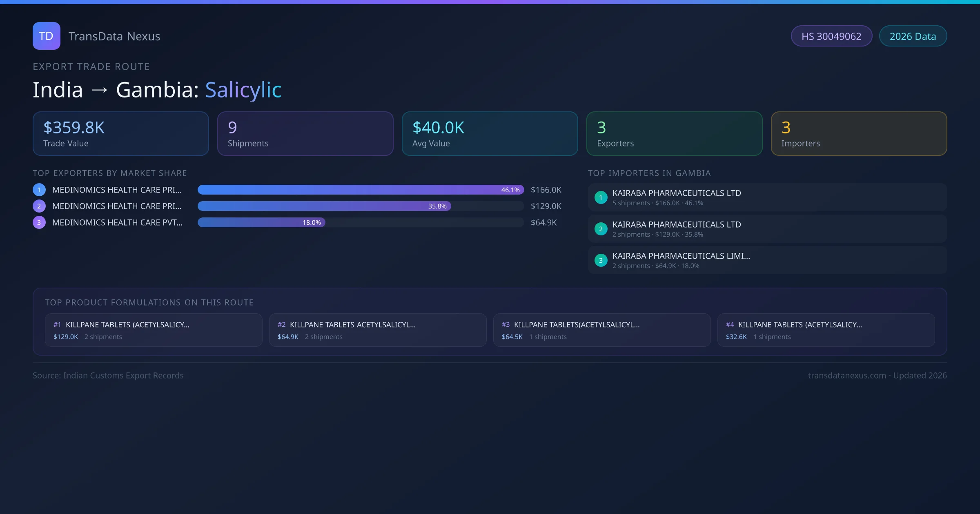Select Kairaba Pharmaceuticals Limi... importer row

click(x=767, y=260)
